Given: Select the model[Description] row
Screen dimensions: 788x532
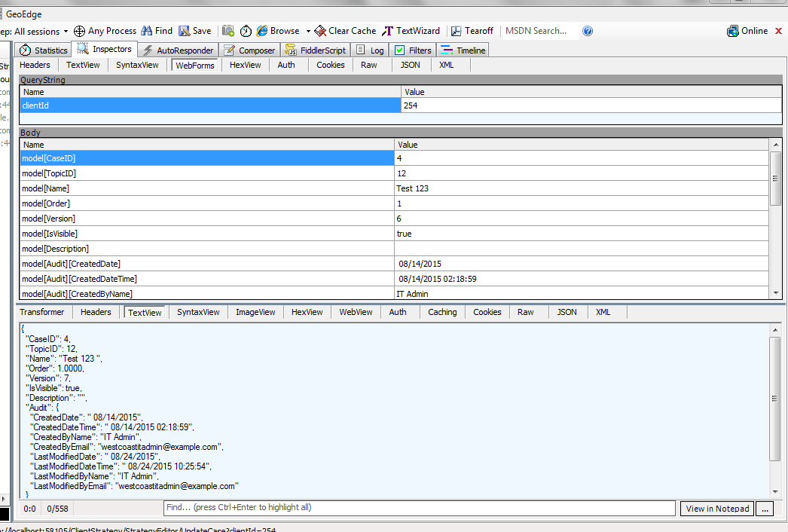Looking at the screenshot, I should click(395, 249).
